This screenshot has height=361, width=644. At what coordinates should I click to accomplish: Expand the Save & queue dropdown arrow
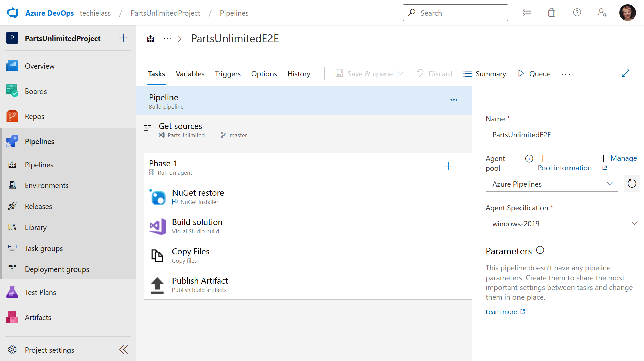point(400,73)
